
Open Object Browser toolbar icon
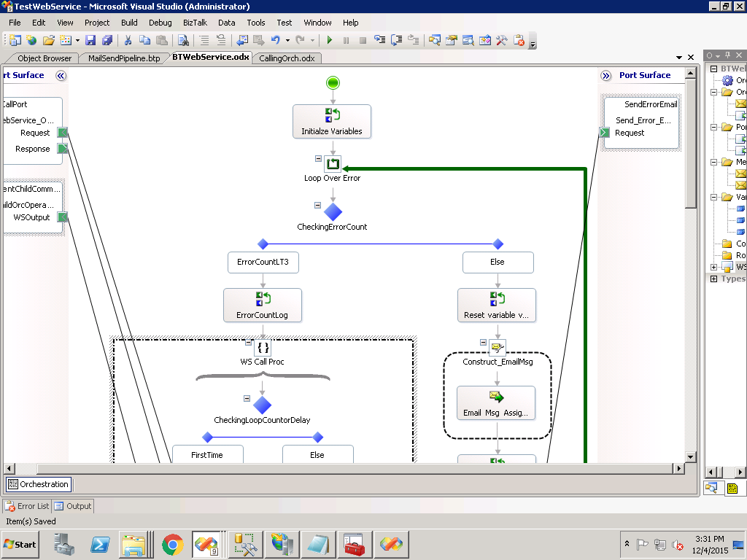click(468, 41)
